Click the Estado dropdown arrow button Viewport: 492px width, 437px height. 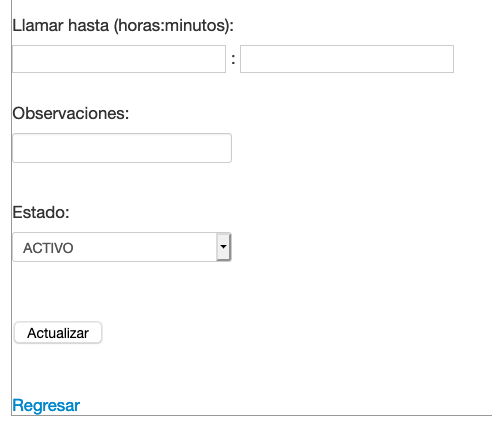coord(223,247)
